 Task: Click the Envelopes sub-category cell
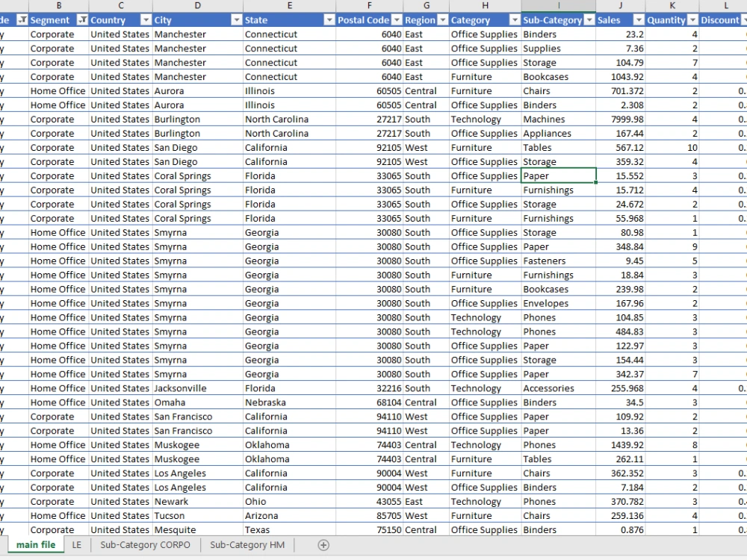point(559,303)
